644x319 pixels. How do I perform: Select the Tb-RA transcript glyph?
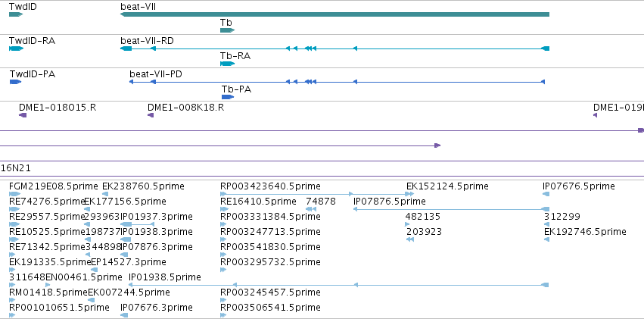pos(227,64)
